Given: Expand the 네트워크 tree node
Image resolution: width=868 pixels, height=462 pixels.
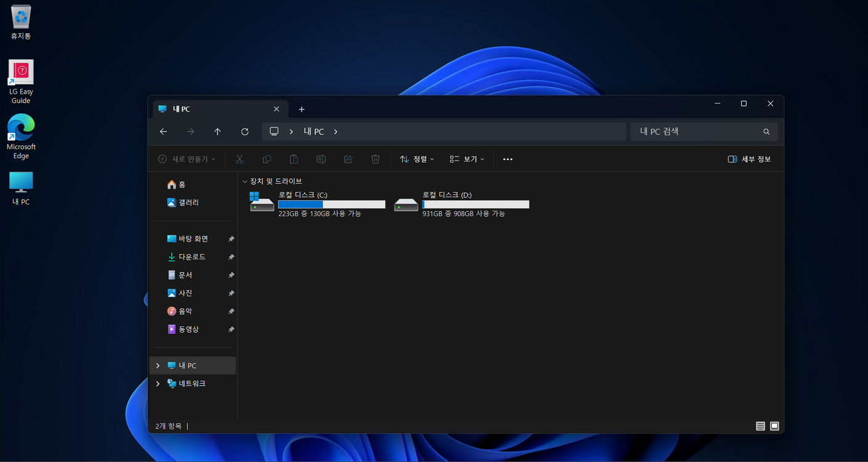Looking at the screenshot, I should coord(158,384).
